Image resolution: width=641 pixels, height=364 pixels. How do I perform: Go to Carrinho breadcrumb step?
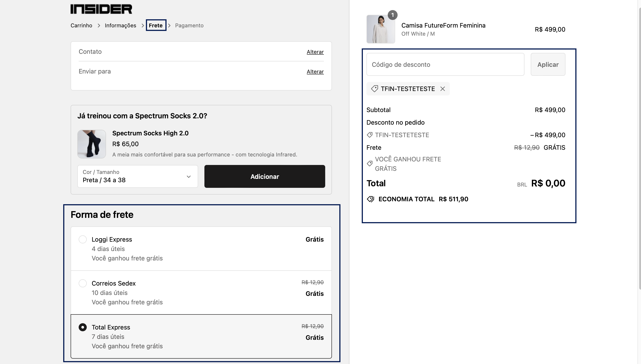(81, 26)
